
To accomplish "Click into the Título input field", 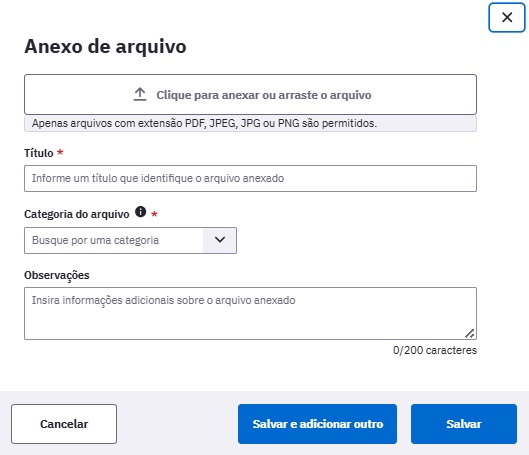I will click(x=250, y=178).
